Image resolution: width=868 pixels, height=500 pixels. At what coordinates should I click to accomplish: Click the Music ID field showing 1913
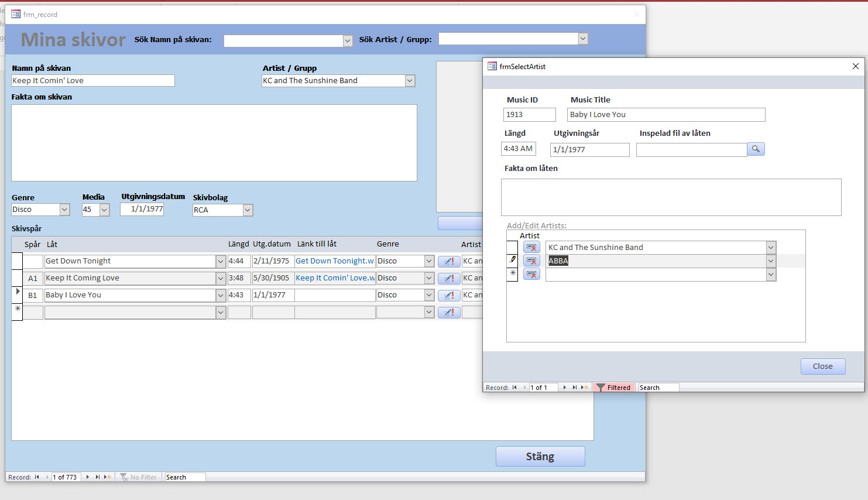tap(530, 115)
